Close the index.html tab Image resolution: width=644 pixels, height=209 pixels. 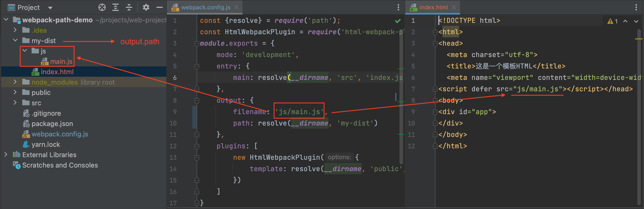454,8
